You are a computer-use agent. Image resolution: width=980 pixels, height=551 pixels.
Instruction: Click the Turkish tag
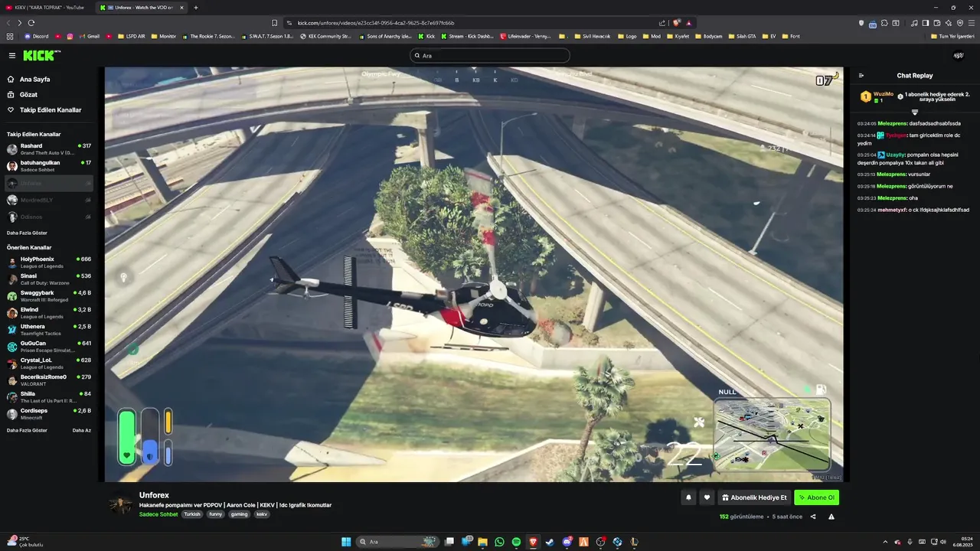point(192,514)
